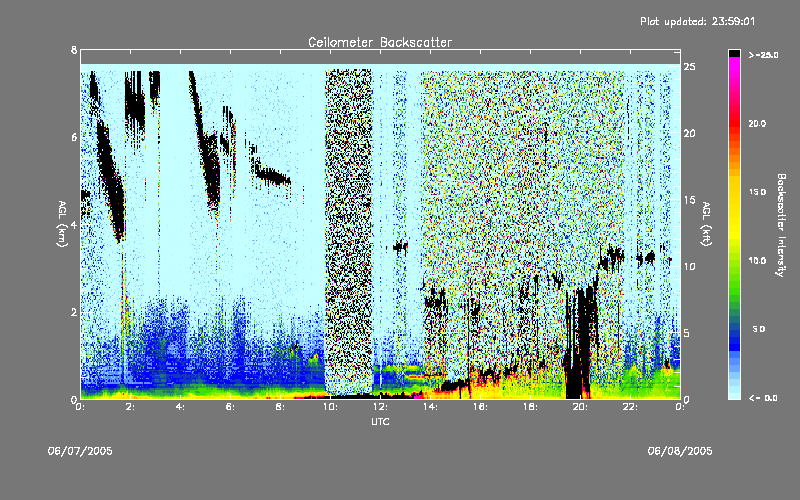
Task: Click the black swatch at the colorbar top
Action: 734,54
